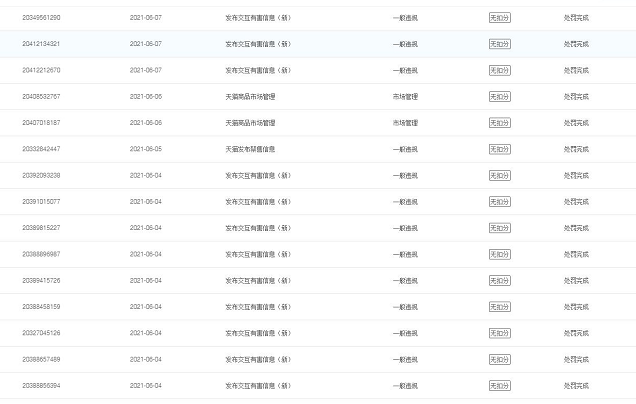Viewport: 636px width, 404px height.
Task: Click 一般违规 category in row 20388657489
Action: click(x=405, y=359)
